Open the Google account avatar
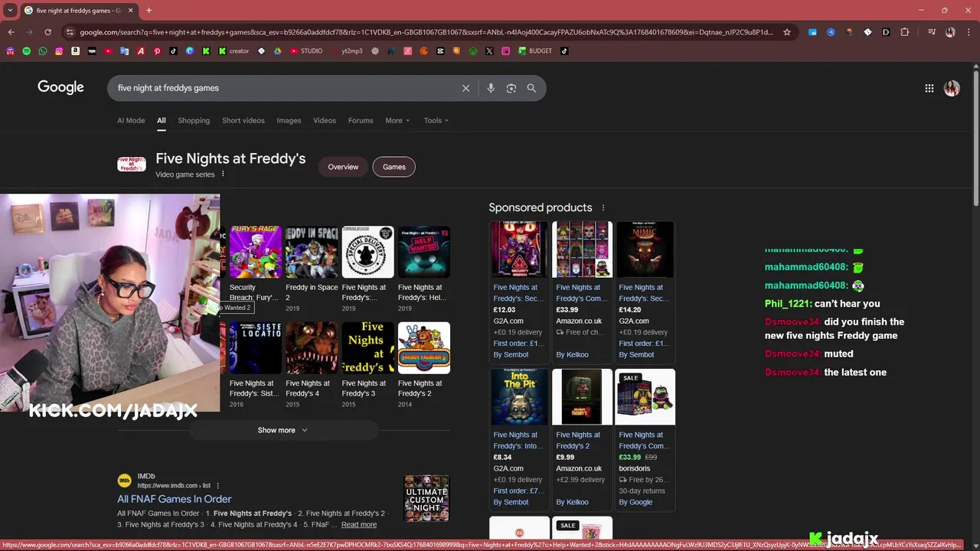This screenshot has height=551, width=980. [952, 88]
